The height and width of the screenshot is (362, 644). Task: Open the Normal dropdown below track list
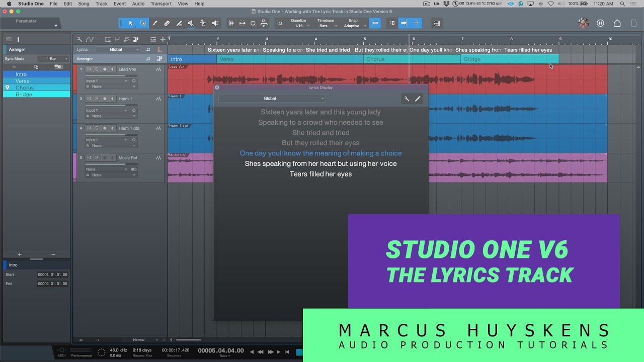tap(141, 340)
